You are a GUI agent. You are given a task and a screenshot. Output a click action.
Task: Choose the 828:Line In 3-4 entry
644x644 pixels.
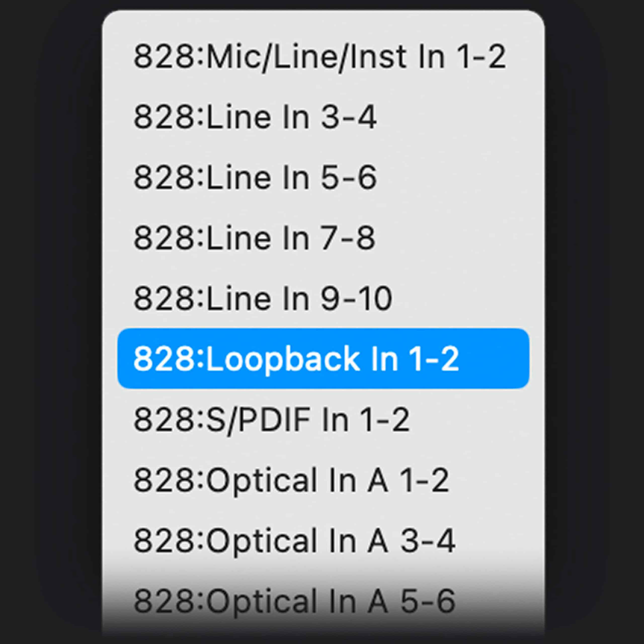point(255,117)
